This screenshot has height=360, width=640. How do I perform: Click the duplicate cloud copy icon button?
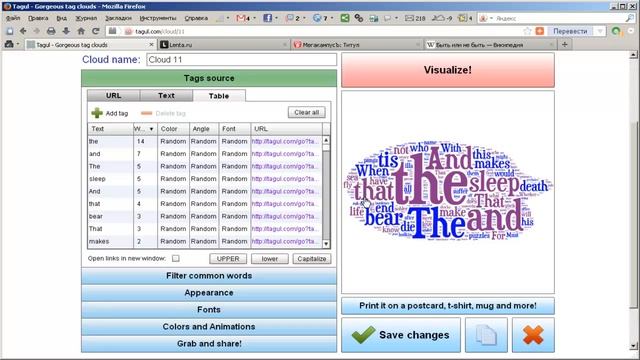coord(486,335)
